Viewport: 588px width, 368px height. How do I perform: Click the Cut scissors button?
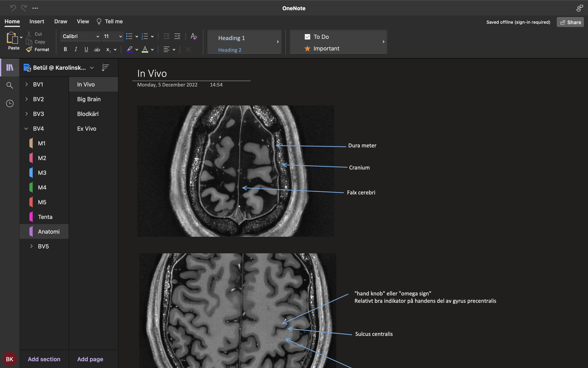35,34
